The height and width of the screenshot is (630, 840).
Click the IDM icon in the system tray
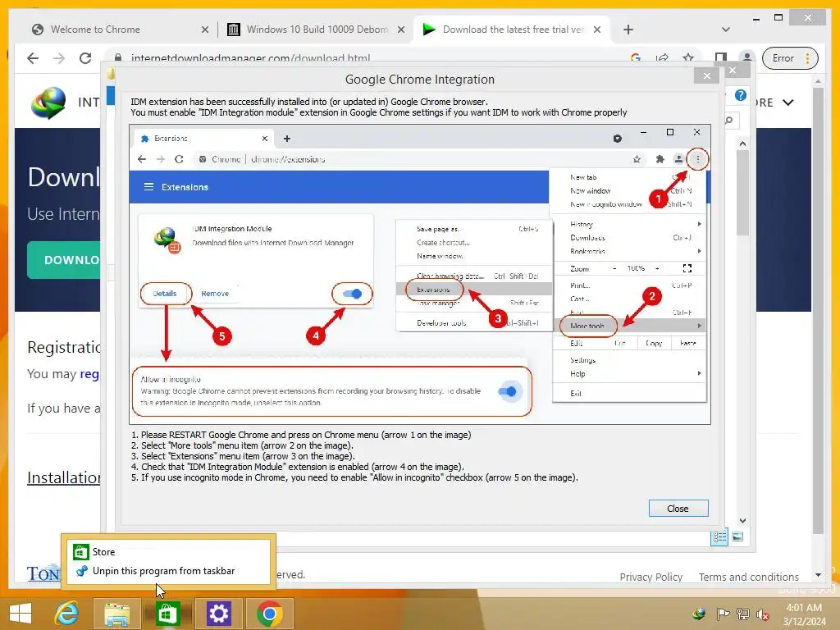pos(699,614)
